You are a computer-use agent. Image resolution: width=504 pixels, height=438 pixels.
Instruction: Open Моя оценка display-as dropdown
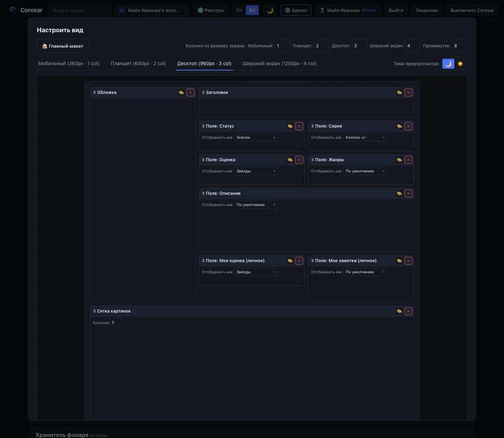[256, 272]
